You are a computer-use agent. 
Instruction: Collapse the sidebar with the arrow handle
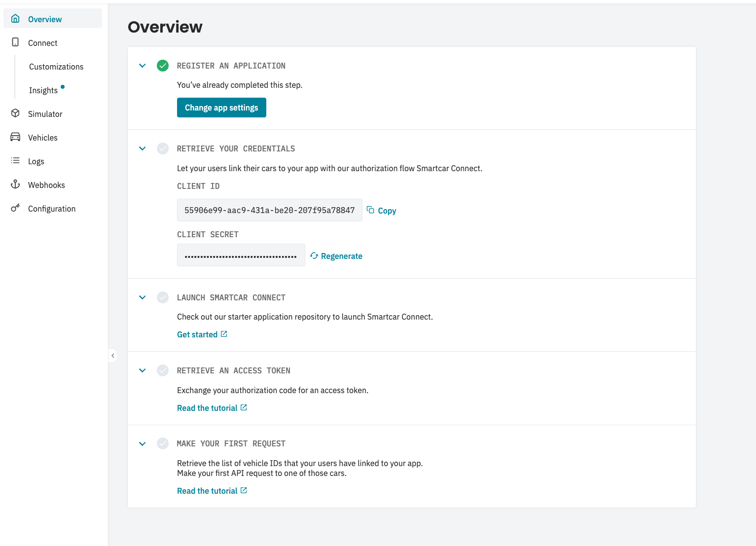113,355
